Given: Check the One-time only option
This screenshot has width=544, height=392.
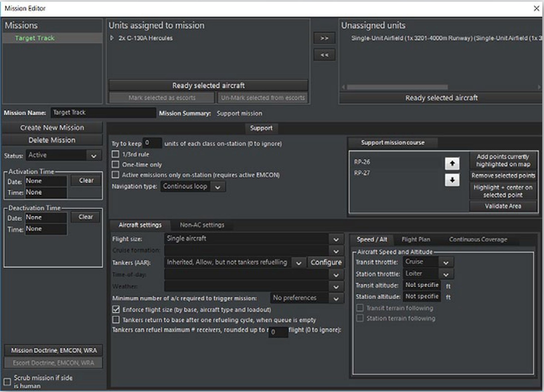Looking at the screenshot, I should [x=115, y=164].
